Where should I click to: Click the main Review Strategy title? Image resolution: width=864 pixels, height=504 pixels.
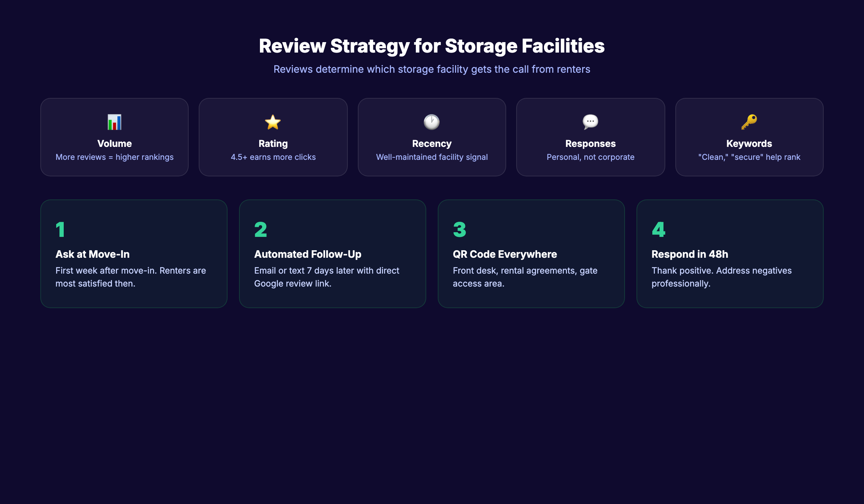[x=432, y=46]
